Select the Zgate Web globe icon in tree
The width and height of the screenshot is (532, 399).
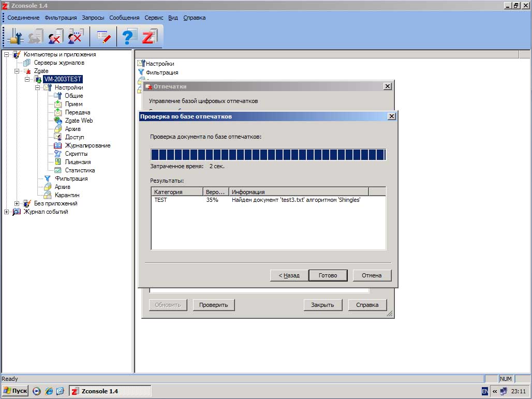(58, 121)
